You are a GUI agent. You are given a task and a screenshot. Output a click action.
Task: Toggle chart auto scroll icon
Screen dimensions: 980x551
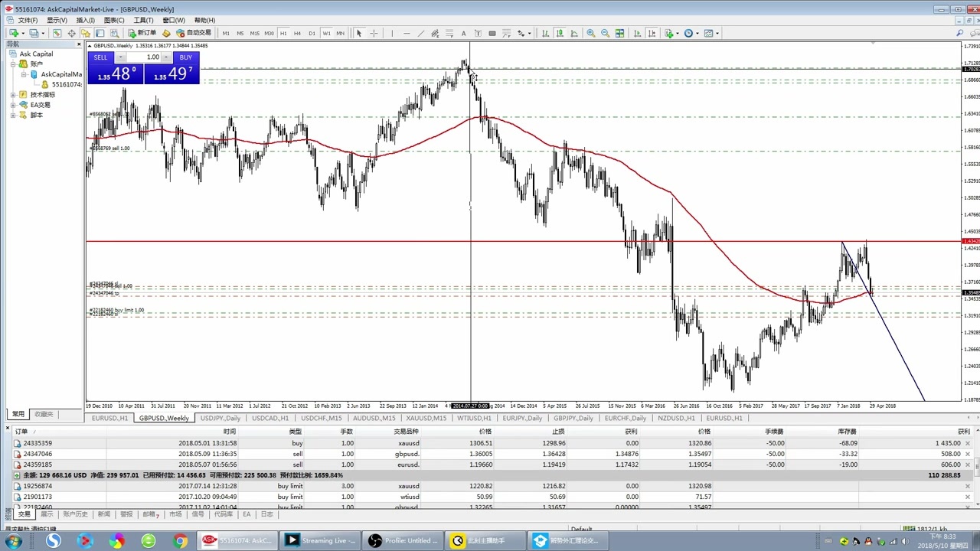click(637, 33)
